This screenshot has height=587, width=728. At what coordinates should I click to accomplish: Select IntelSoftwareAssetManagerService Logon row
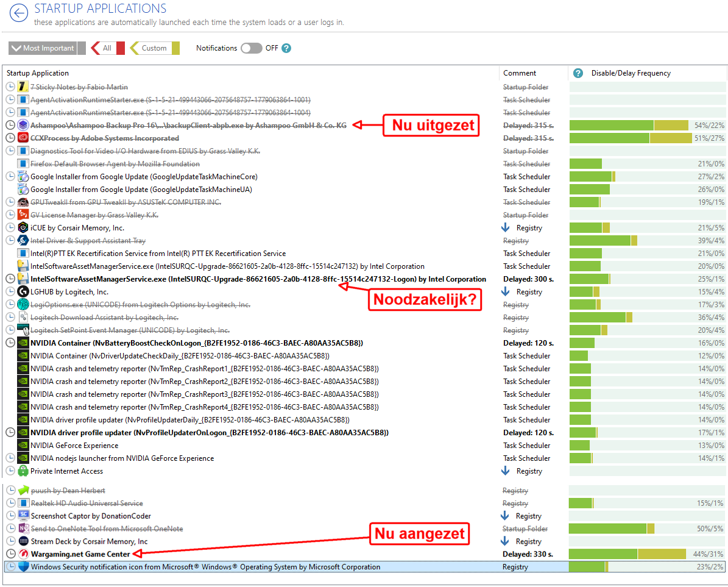click(x=364, y=279)
